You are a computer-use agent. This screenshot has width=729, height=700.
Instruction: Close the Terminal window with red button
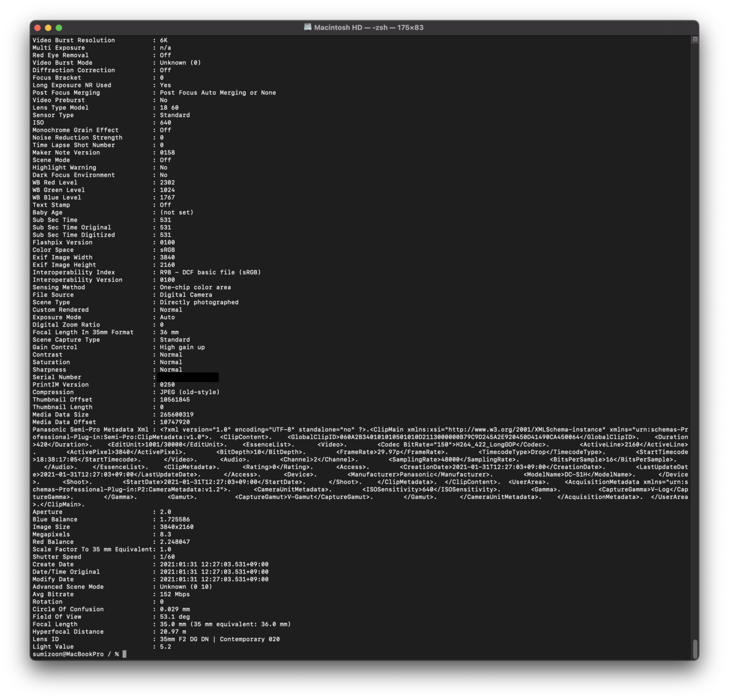click(x=37, y=28)
